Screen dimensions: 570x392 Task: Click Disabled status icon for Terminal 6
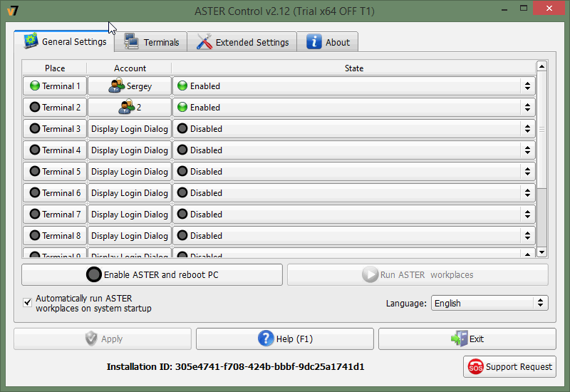[x=182, y=192]
